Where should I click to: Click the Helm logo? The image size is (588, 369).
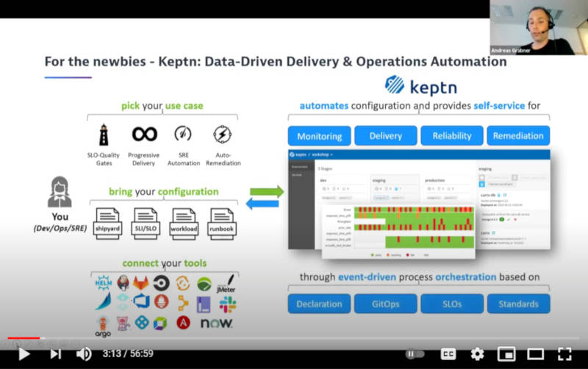(104, 282)
